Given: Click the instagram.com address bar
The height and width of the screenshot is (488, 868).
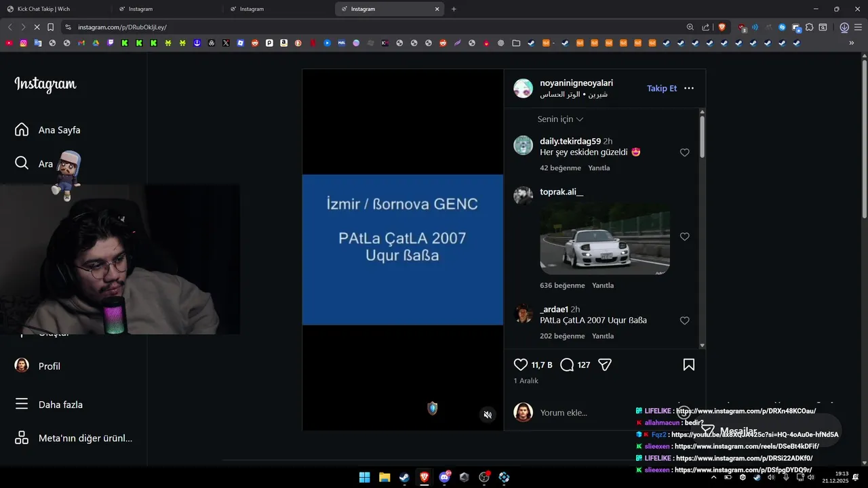Looking at the screenshot, I should (373, 27).
